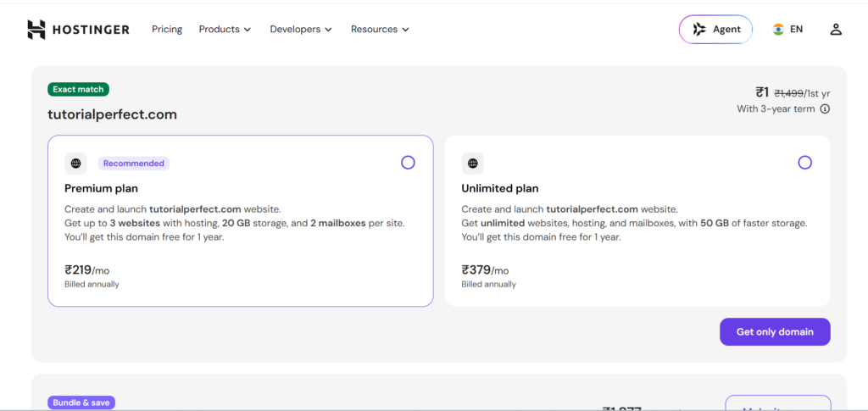Click the ₹379/mo price

tap(485, 270)
